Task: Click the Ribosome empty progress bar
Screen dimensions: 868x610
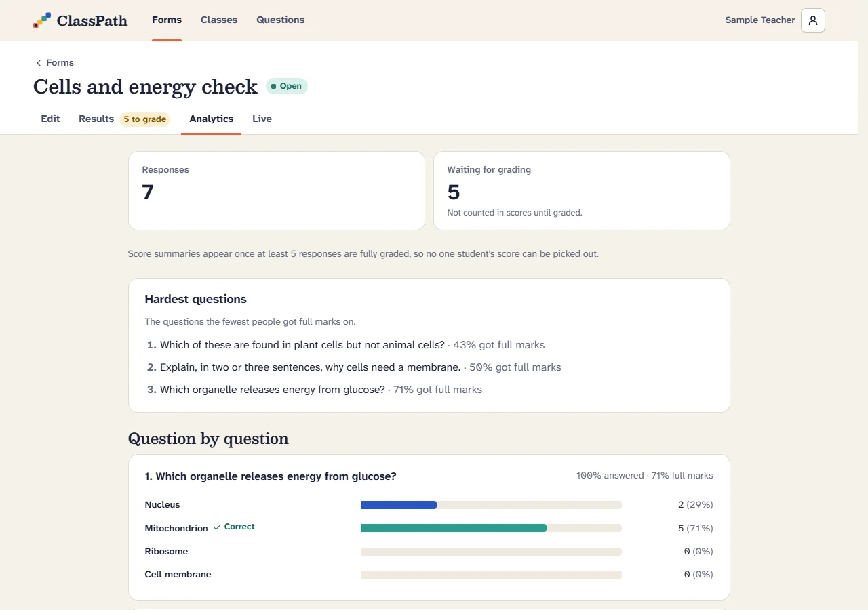Action: point(491,552)
